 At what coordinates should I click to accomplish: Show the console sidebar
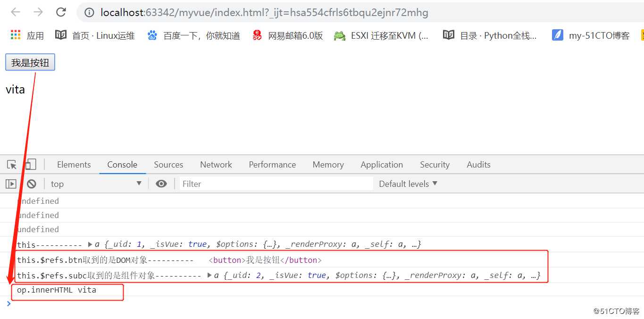click(11, 184)
